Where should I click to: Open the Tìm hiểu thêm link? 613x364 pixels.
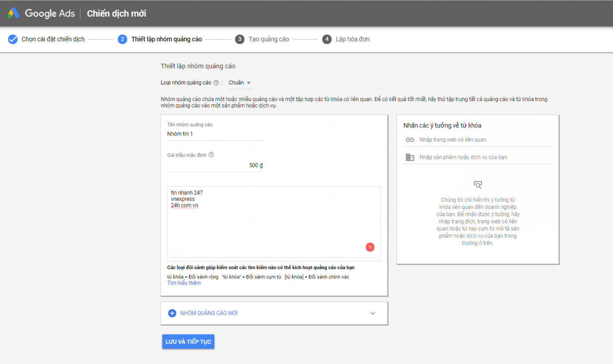(x=184, y=283)
